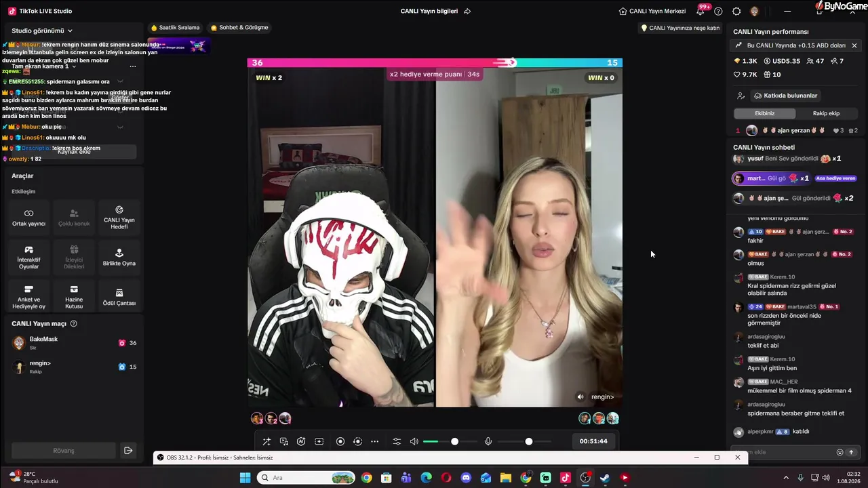Open the effects magic wand tool

pyautogui.click(x=267, y=441)
